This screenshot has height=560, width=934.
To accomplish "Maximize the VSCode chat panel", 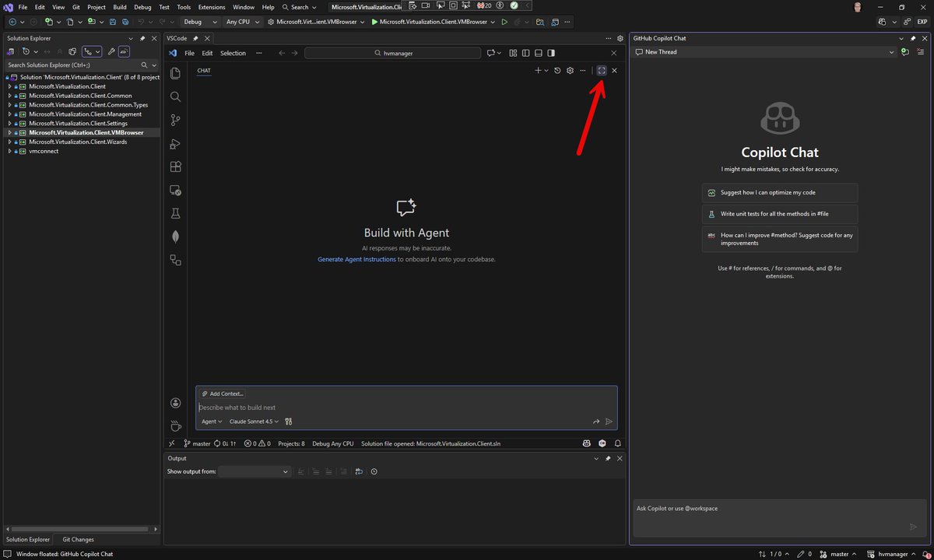I will (602, 71).
